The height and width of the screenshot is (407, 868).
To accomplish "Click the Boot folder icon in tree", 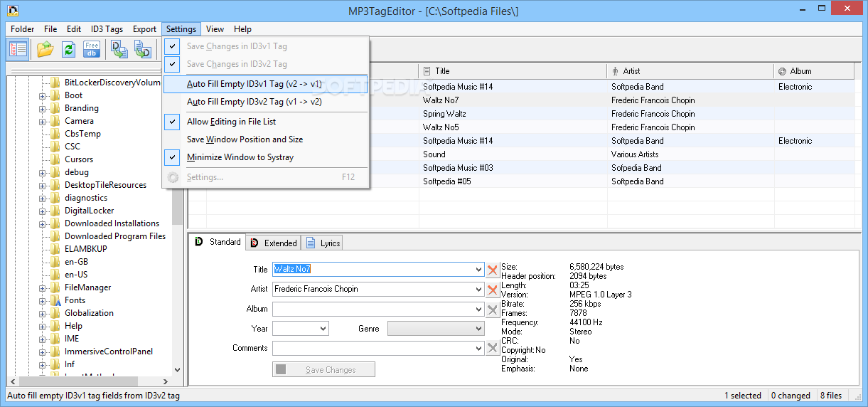I will 55,95.
